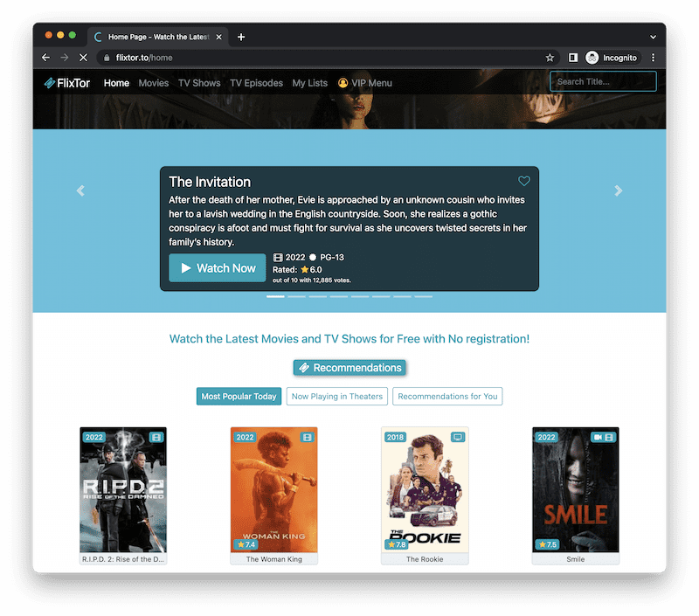Click the movie film icon on R.I.P.D. 2
The height and width of the screenshot is (616, 699).
[x=156, y=437]
